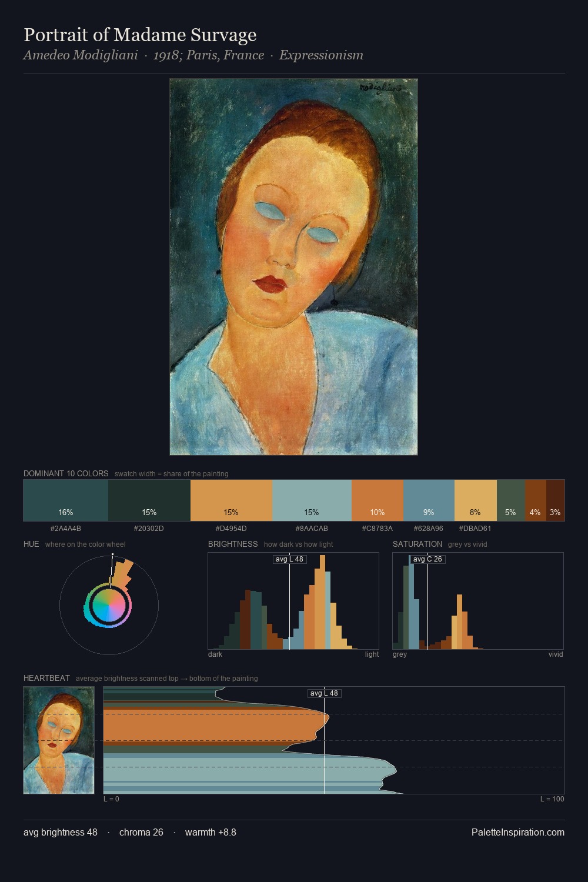Click the 'L = 0' heartbeat axis label
The image size is (588, 882).
point(111,799)
